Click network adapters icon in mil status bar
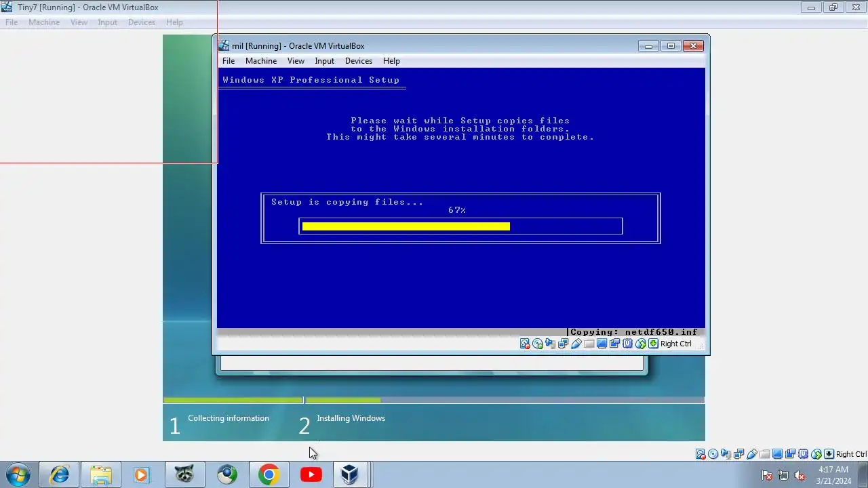The height and width of the screenshot is (488, 868). tap(563, 344)
